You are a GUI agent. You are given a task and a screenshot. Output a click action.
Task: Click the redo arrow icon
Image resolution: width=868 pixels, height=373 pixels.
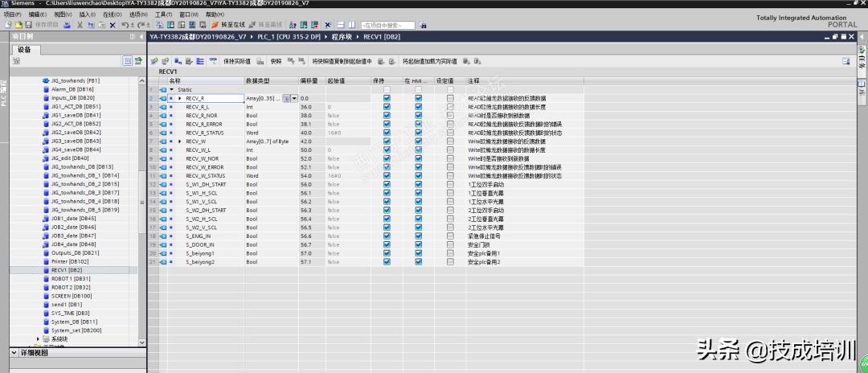click(141, 25)
